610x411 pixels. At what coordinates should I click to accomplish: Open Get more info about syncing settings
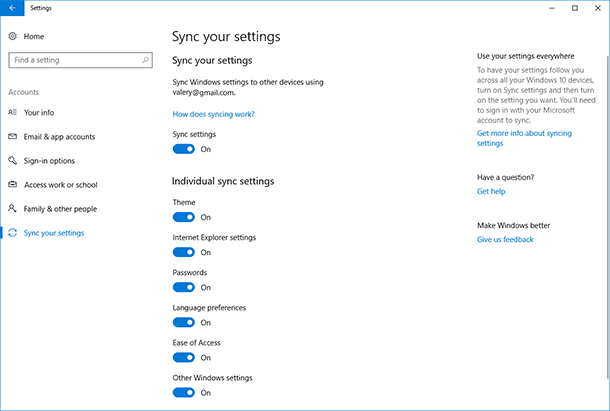tap(524, 138)
